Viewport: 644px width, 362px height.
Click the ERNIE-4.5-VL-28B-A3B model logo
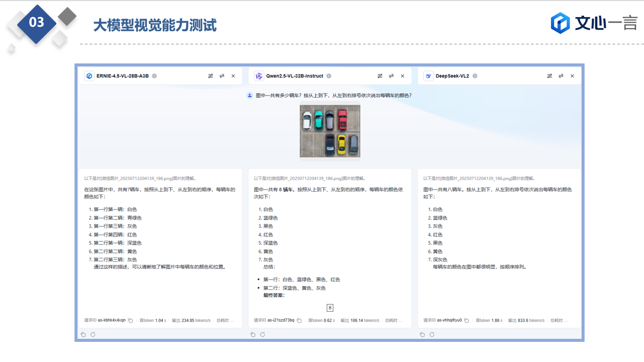tap(89, 76)
